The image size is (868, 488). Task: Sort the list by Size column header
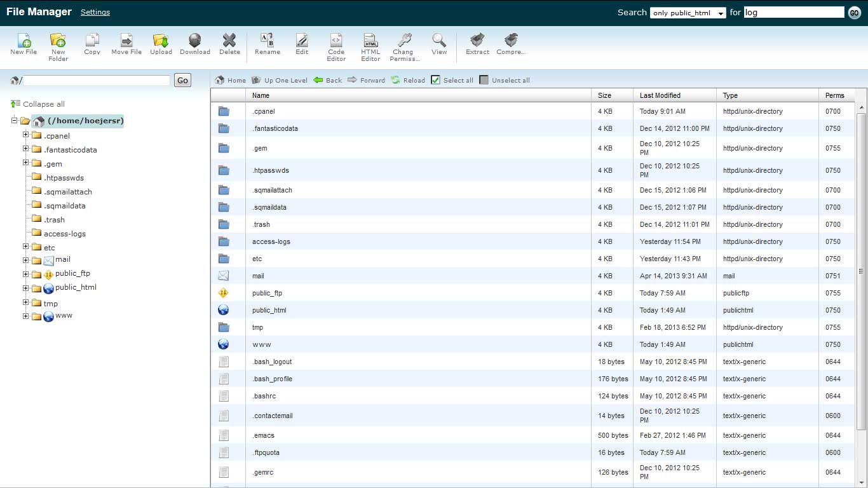coord(604,95)
